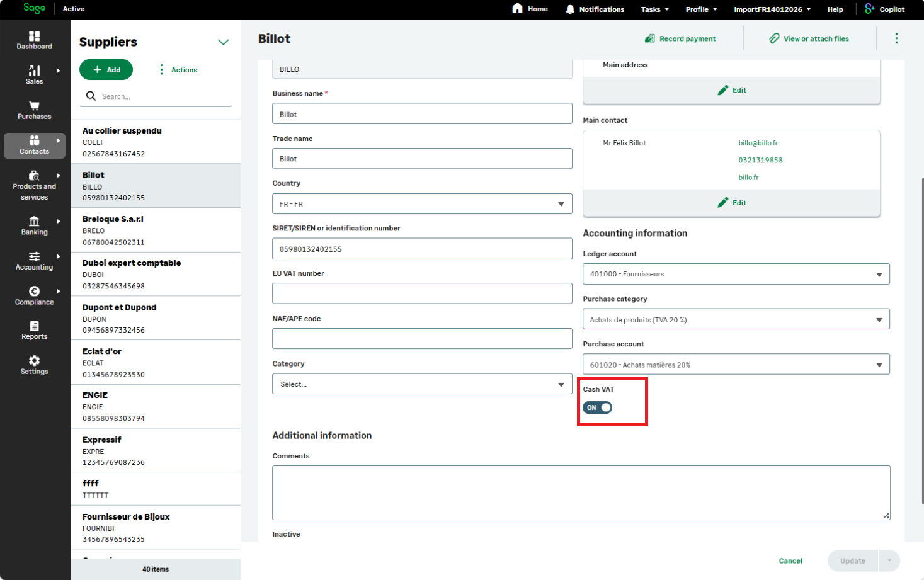This screenshot has width=924, height=580.
Task: Click the Trade name field
Action: (x=422, y=159)
